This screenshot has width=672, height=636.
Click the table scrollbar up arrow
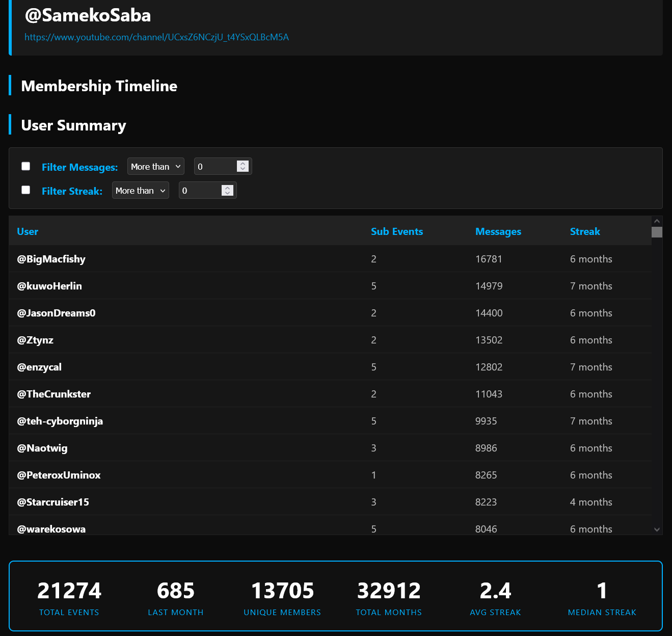point(657,221)
